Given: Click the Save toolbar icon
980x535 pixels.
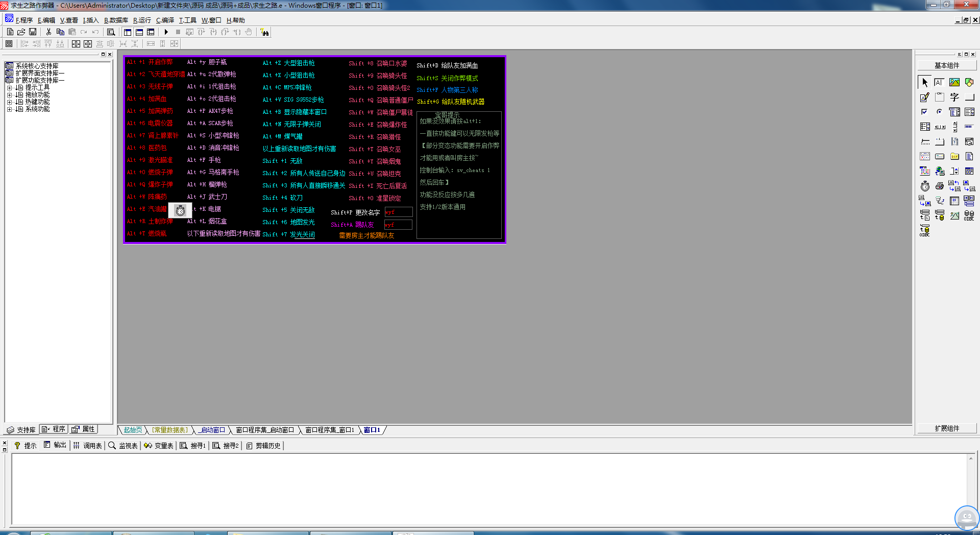Looking at the screenshot, I should pos(33,32).
